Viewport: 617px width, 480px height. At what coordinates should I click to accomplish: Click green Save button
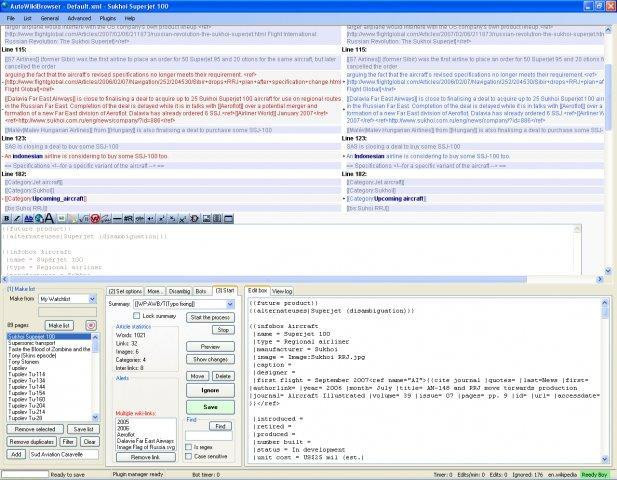point(210,407)
